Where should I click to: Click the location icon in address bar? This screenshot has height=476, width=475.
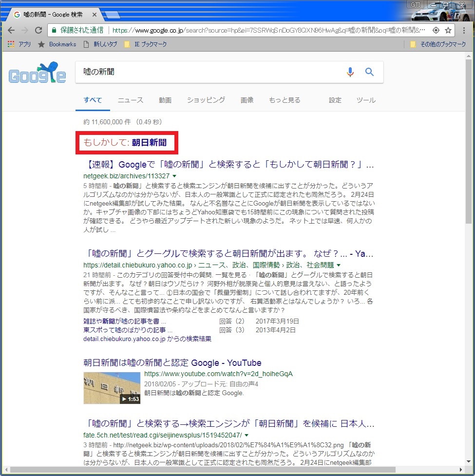(436, 30)
